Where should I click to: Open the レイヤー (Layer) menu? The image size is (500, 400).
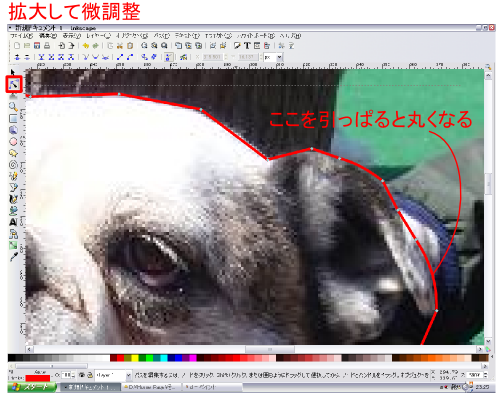tap(98, 35)
